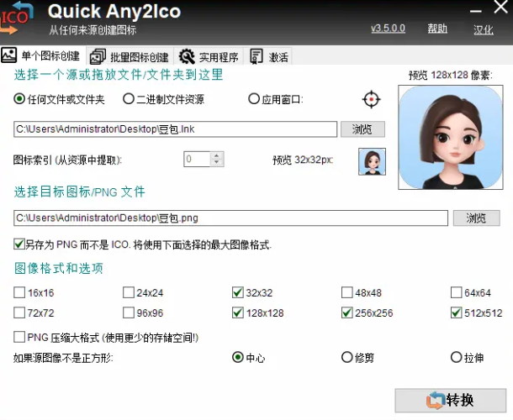Select the 应用窗口 radio option
This screenshot has height=420, width=513.
[x=254, y=99]
